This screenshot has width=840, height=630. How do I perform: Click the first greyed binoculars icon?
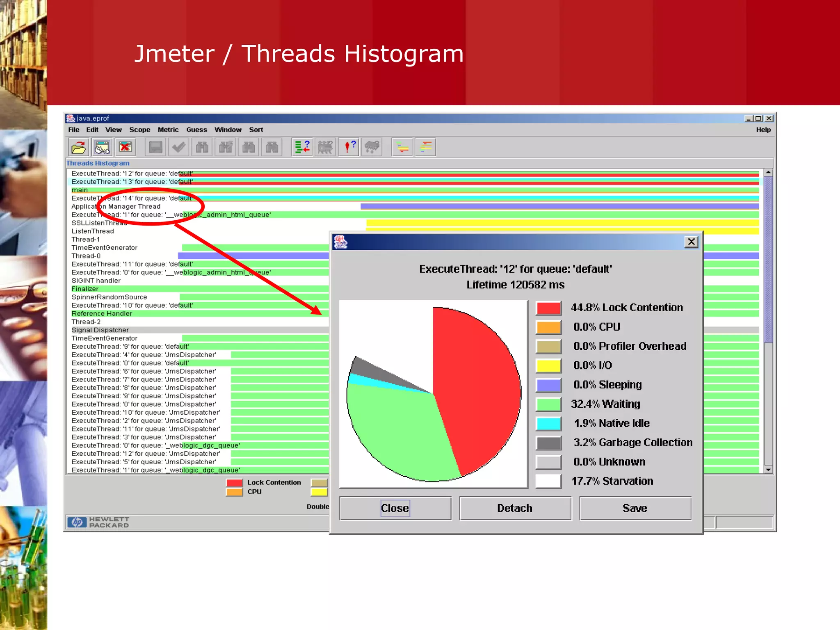(202, 147)
